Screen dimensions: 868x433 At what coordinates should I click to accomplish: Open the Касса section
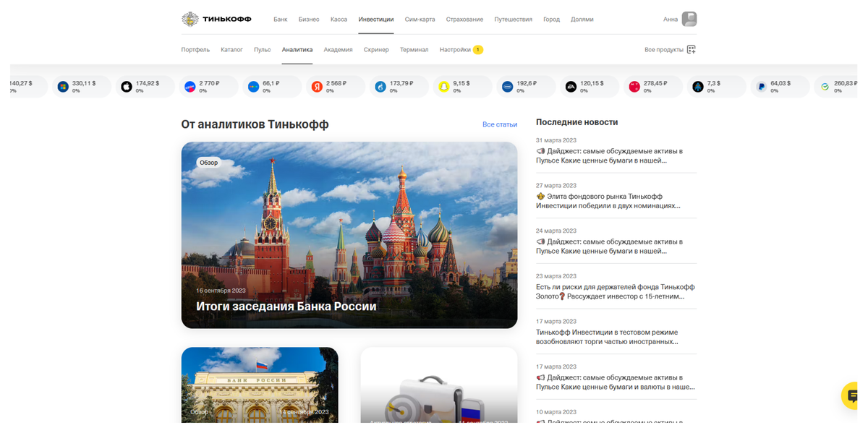(x=339, y=20)
